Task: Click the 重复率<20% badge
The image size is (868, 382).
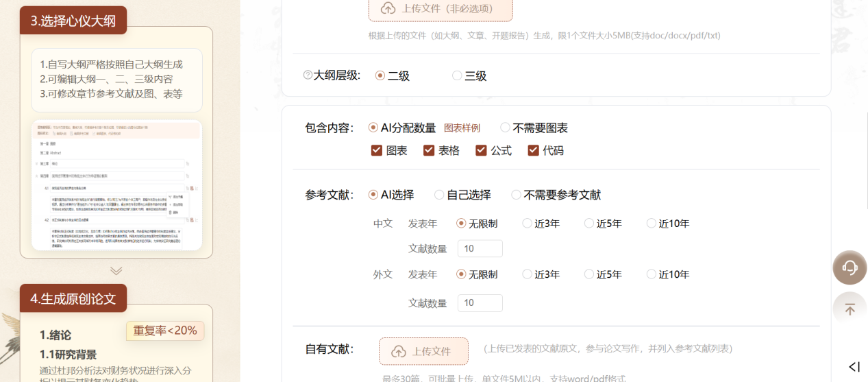Action: click(x=165, y=331)
